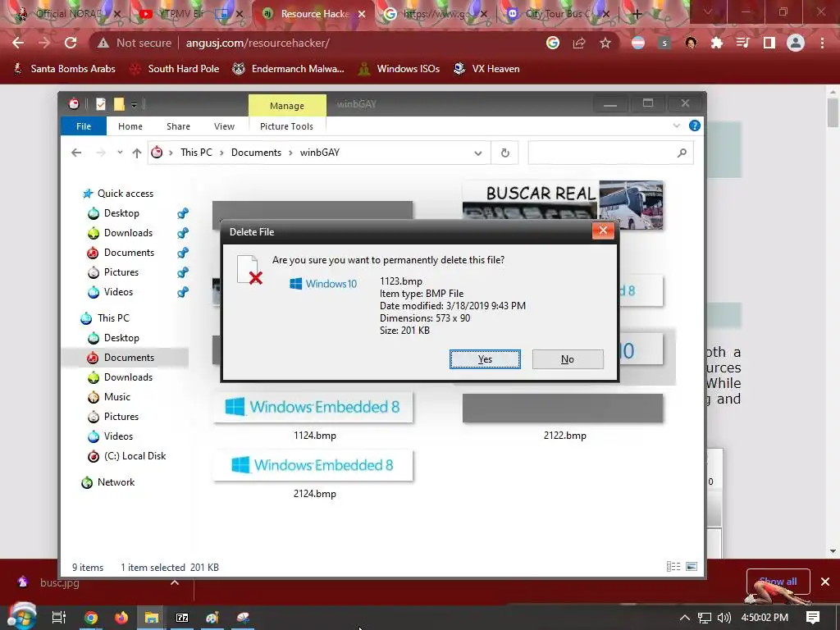Close the downloads bar
Image resolution: width=840 pixels, height=630 pixels.
pyautogui.click(x=825, y=582)
